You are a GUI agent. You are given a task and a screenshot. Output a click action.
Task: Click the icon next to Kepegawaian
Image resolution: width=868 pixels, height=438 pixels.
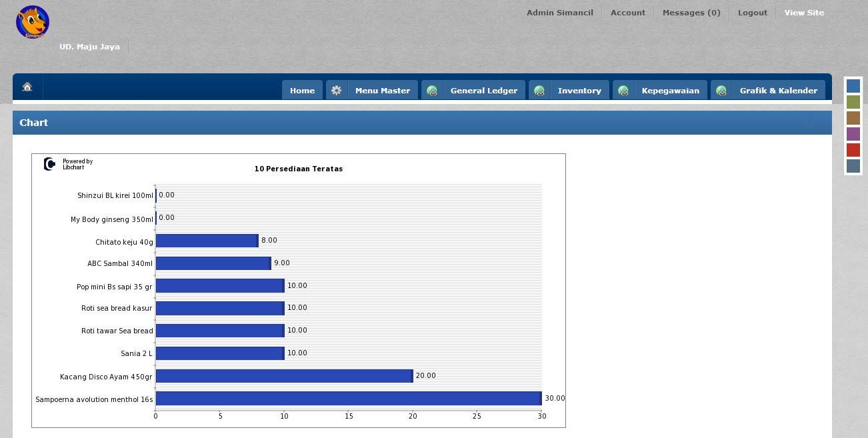[623, 90]
